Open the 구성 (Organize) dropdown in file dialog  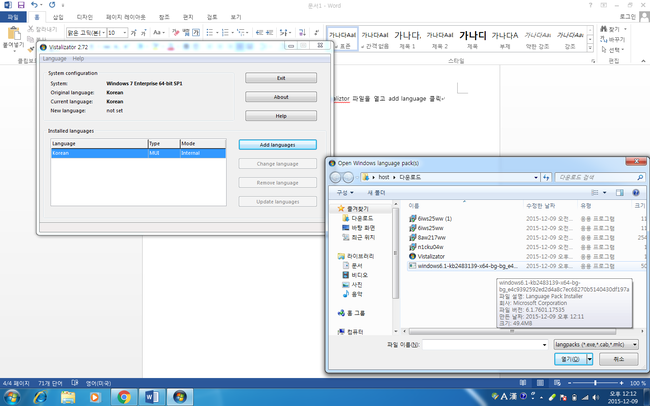[x=345, y=192]
